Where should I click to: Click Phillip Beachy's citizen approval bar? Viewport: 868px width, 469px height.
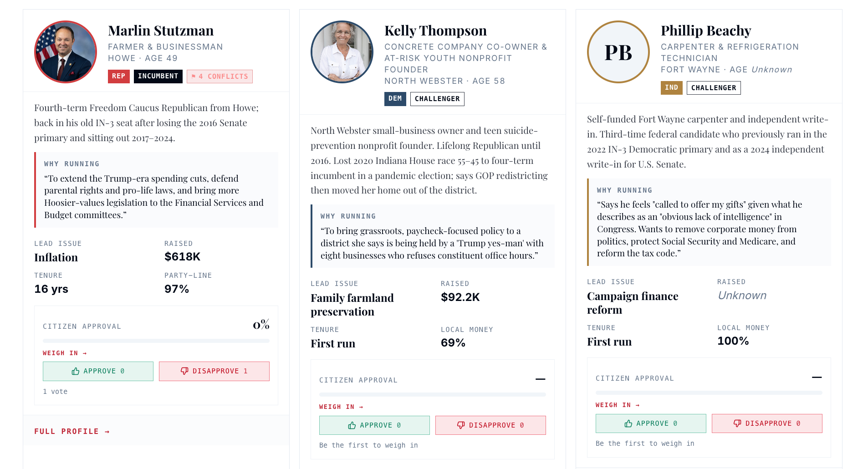tap(709, 393)
